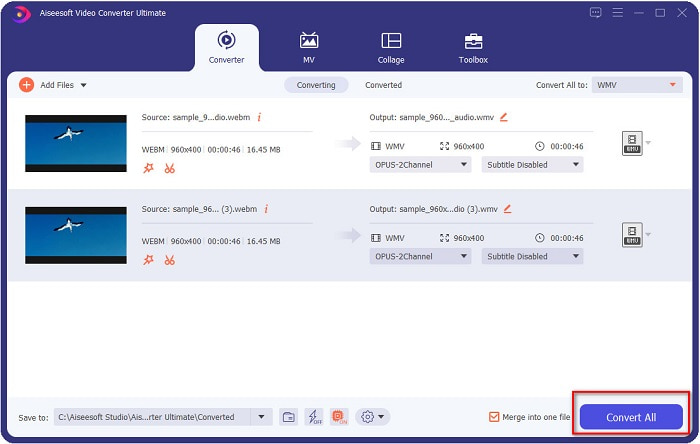Viewport: 700px width, 444px height.
Task: Select the second video thumbnail
Action: click(x=76, y=235)
